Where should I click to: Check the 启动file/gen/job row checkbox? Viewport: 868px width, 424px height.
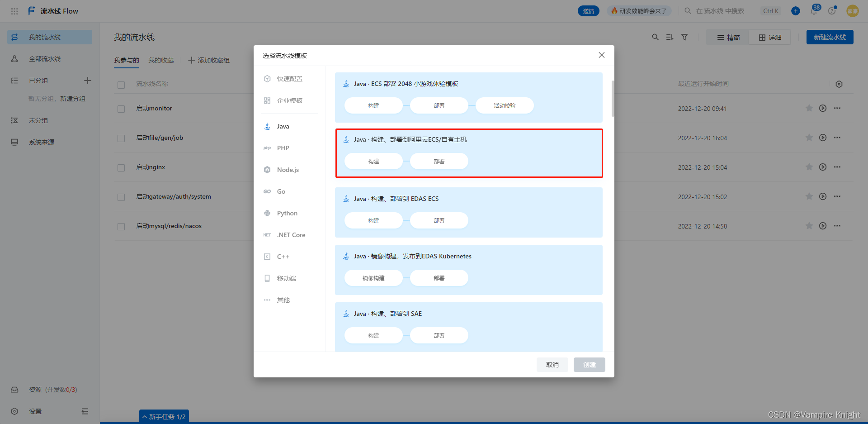pyautogui.click(x=121, y=138)
